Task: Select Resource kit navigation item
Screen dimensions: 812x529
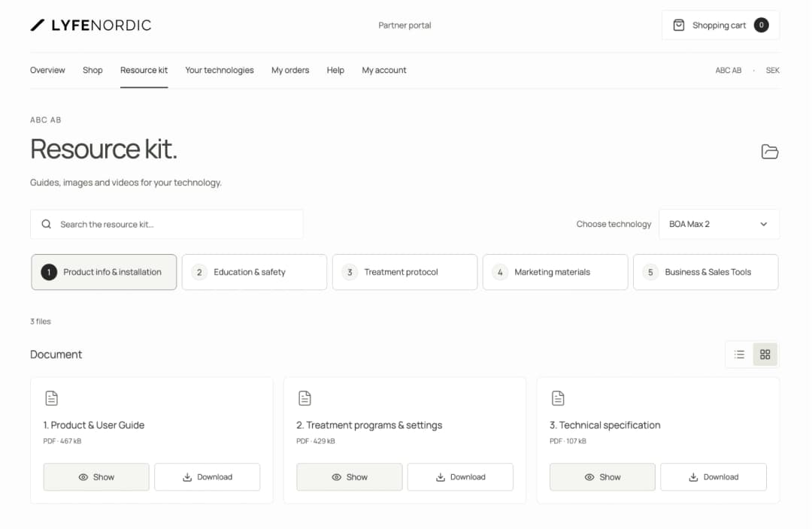Action: 144,70
